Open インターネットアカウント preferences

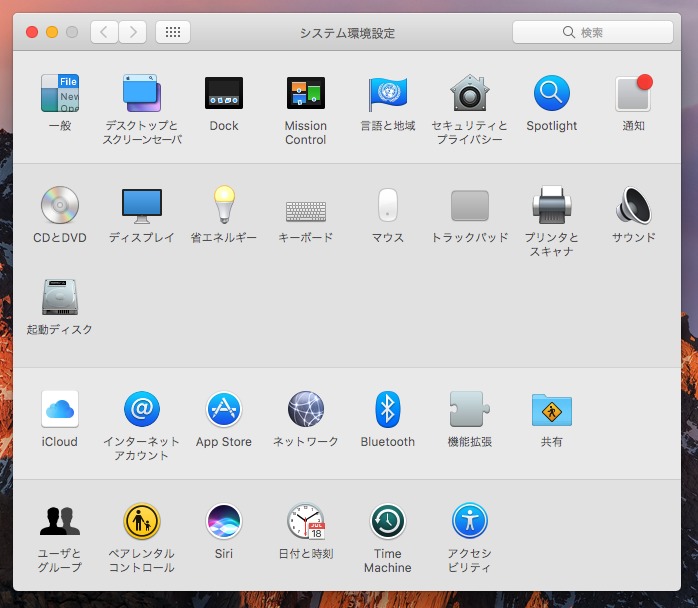click(142, 409)
